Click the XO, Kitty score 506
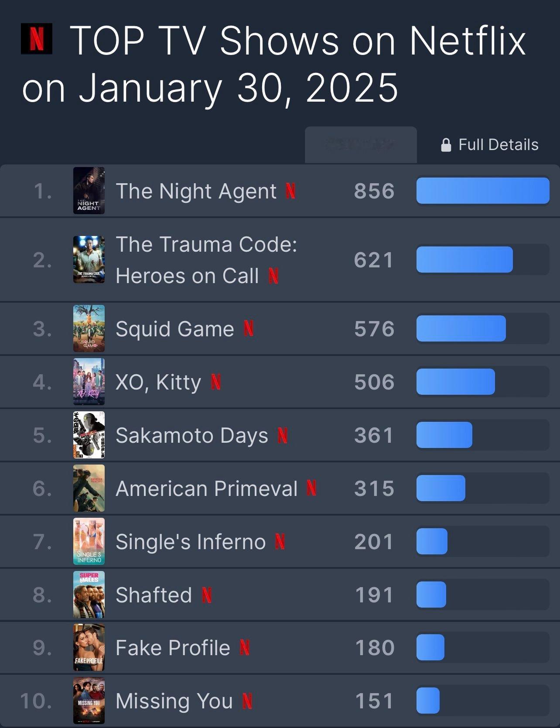 [x=374, y=382]
